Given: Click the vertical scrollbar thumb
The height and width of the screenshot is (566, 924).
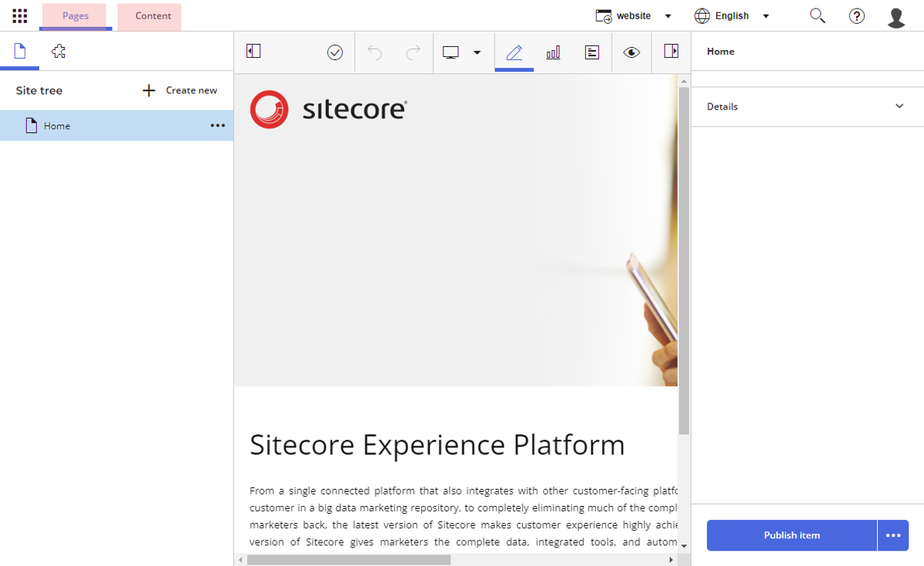Looking at the screenshot, I should pyautogui.click(x=684, y=261).
